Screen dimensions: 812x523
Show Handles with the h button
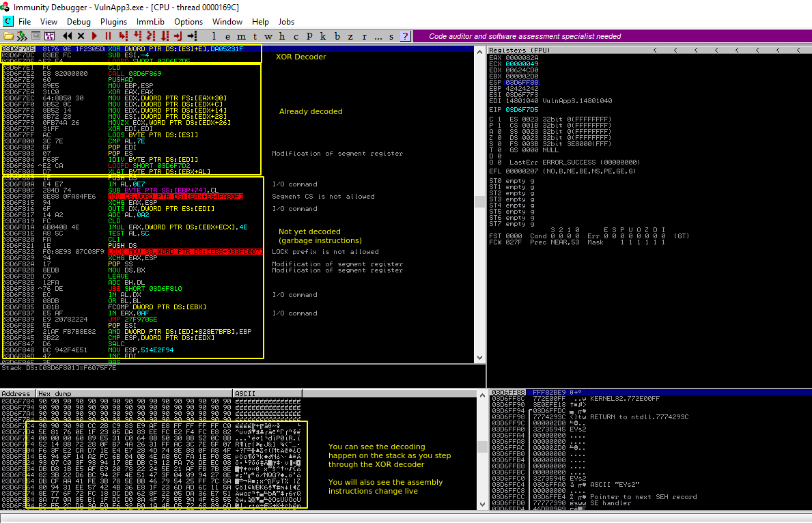(282, 36)
